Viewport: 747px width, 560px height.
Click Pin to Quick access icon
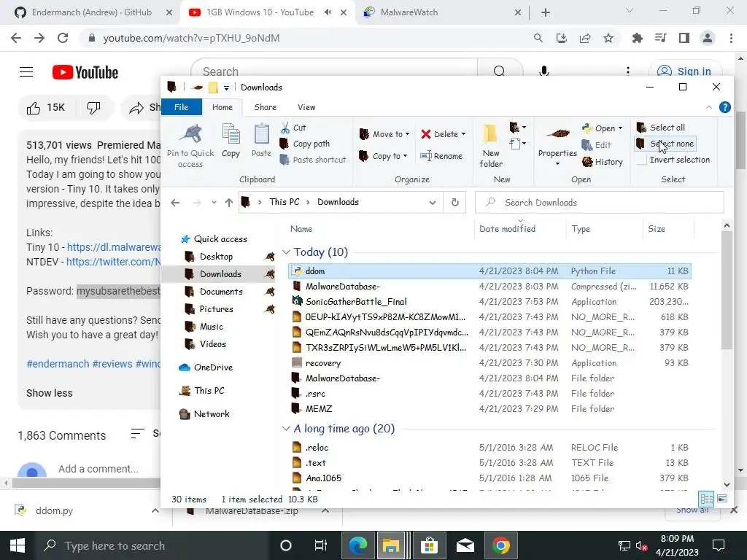pos(190,135)
